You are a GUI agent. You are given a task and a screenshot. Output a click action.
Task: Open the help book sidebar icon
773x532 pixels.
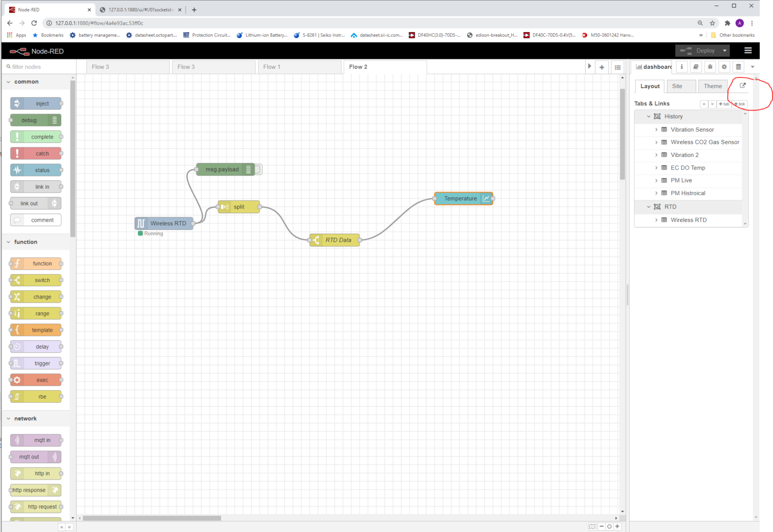(695, 66)
